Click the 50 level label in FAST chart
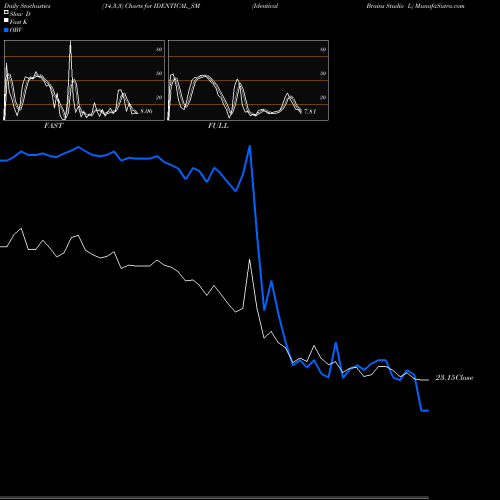The height and width of the screenshot is (500, 500). (159, 73)
